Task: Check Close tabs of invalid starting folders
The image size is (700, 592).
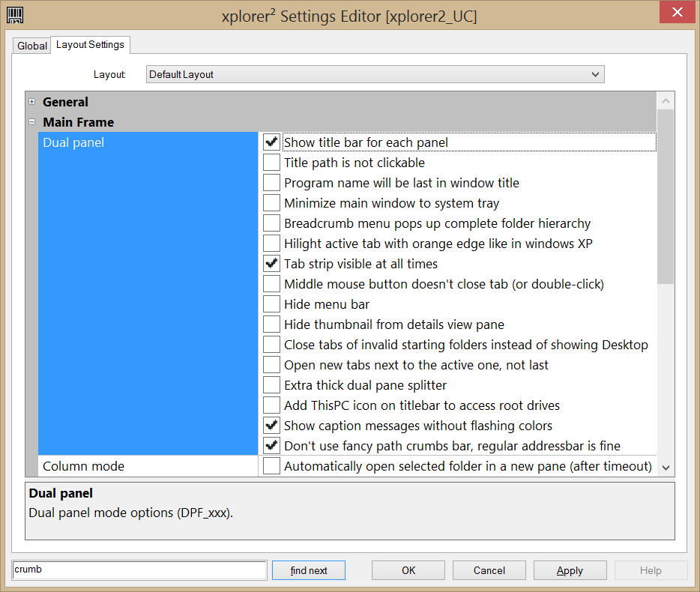Action: pyautogui.click(x=271, y=345)
